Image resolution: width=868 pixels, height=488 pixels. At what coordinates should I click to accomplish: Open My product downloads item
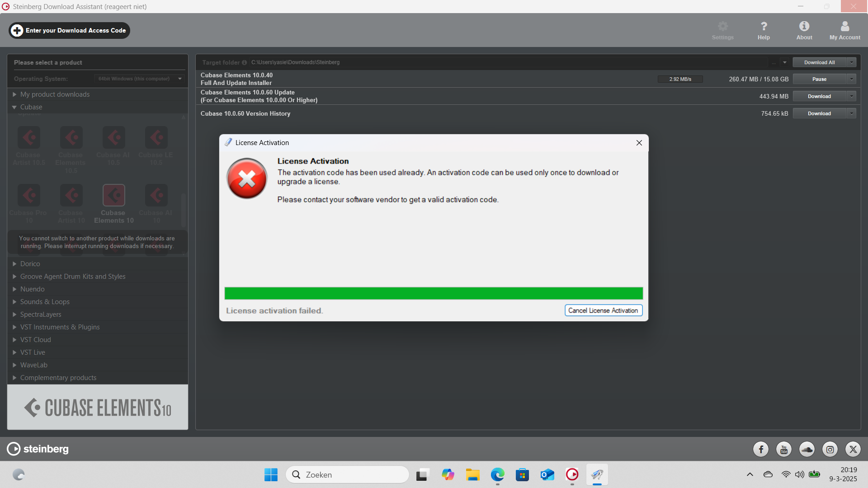tap(55, 94)
